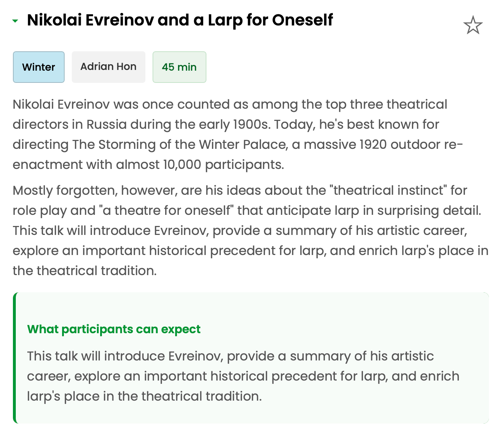Click the text '10,000 participants'

pyautogui.click(x=223, y=165)
